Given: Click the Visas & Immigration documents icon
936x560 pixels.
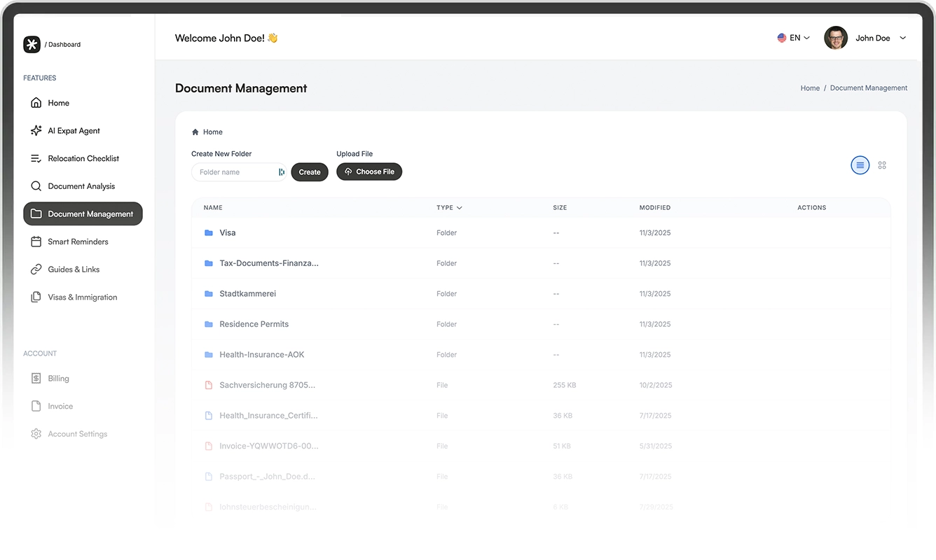Looking at the screenshot, I should point(36,297).
